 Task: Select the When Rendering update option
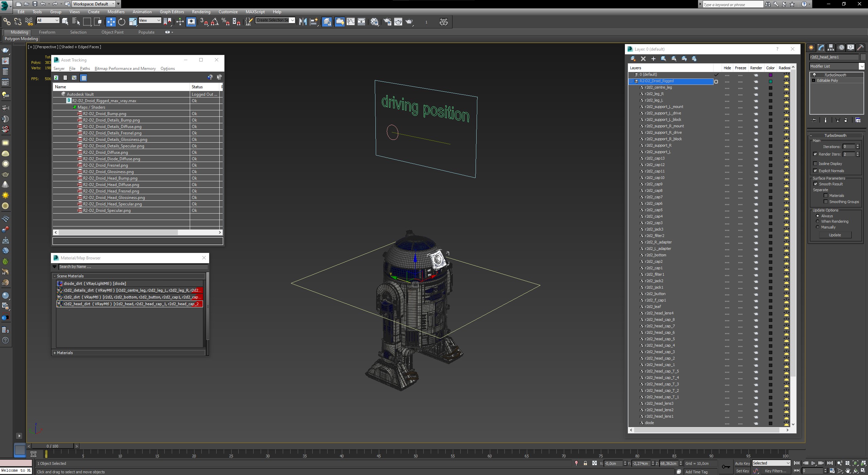[x=817, y=221]
